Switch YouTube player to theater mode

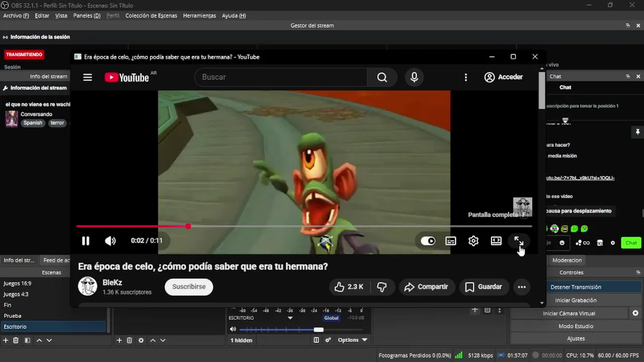point(496,241)
